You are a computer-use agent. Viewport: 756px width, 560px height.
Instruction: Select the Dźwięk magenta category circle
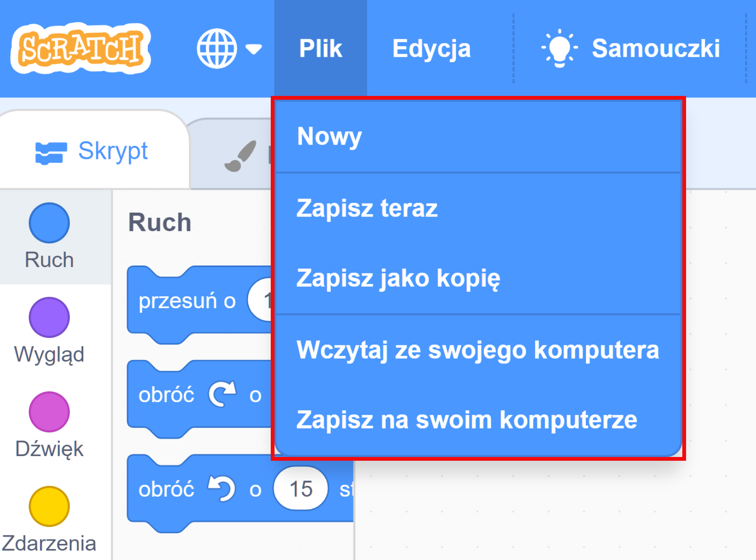tap(49, 412)
